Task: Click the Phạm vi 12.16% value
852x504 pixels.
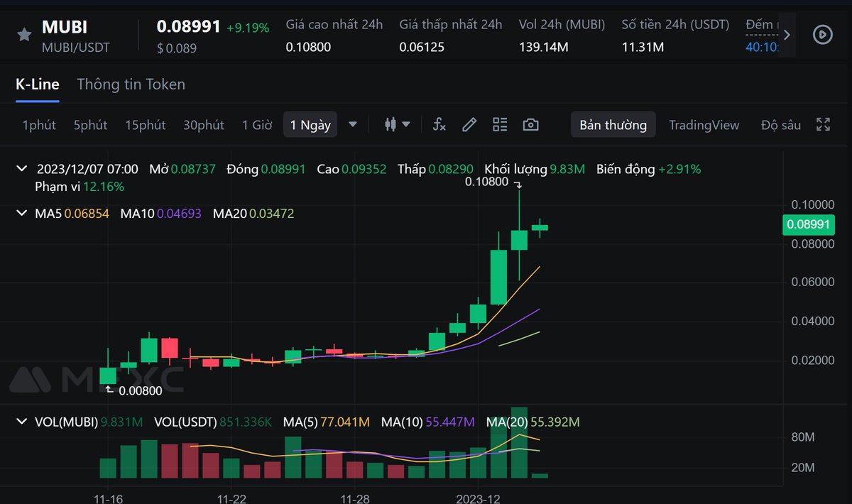Action: click(x=104, y=187)
